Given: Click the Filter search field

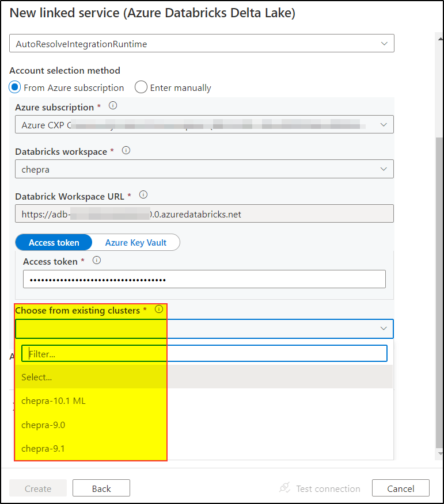Looking at the screenshot, I should point(204,354).
